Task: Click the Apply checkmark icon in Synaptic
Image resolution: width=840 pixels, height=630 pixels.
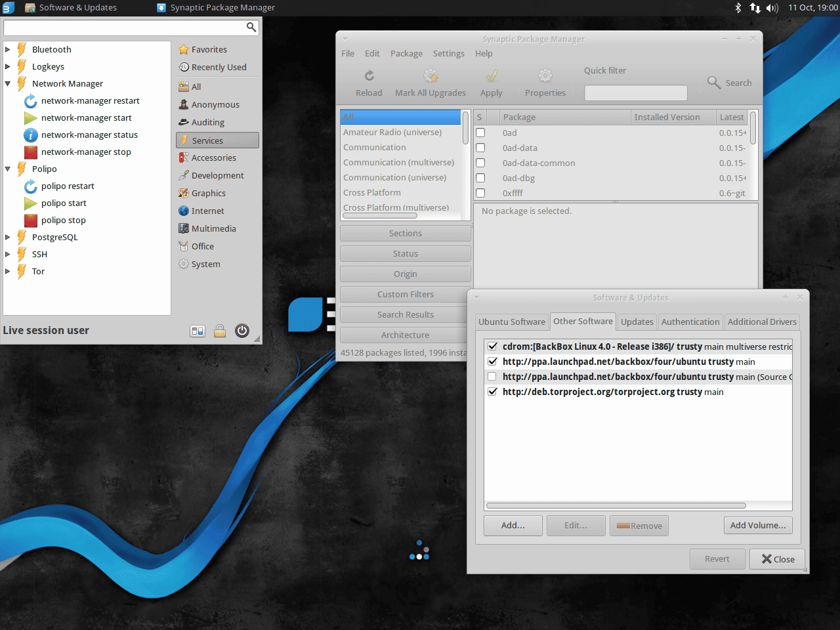Action: tap(492, 75)
